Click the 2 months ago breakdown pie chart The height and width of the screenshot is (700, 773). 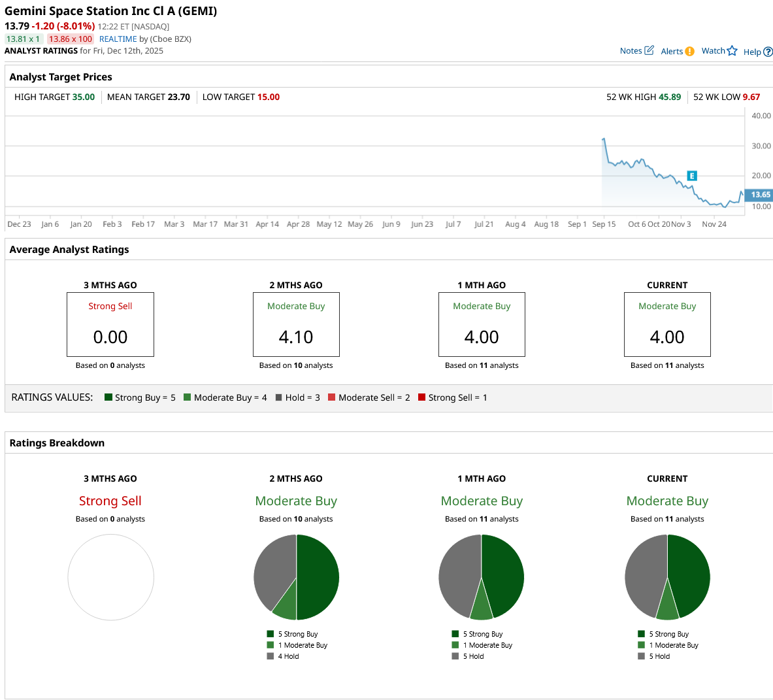click(x=296, y=577)
